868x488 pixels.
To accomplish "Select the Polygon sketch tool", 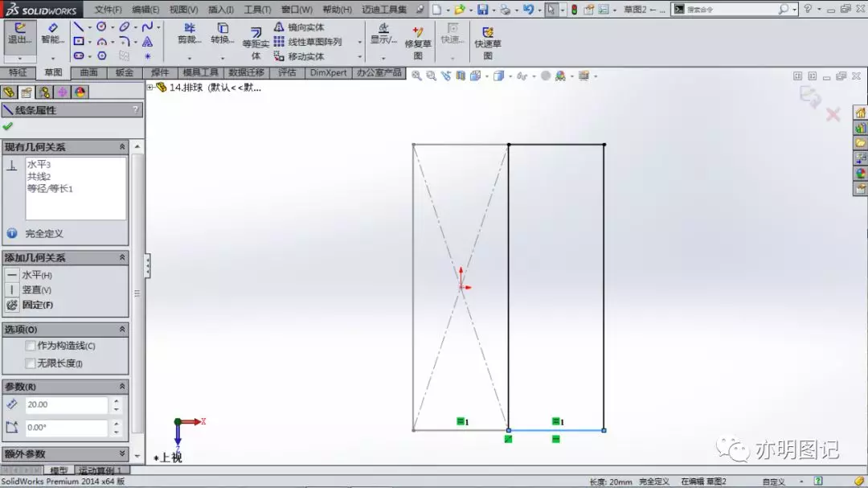I will tap(102, 56).
